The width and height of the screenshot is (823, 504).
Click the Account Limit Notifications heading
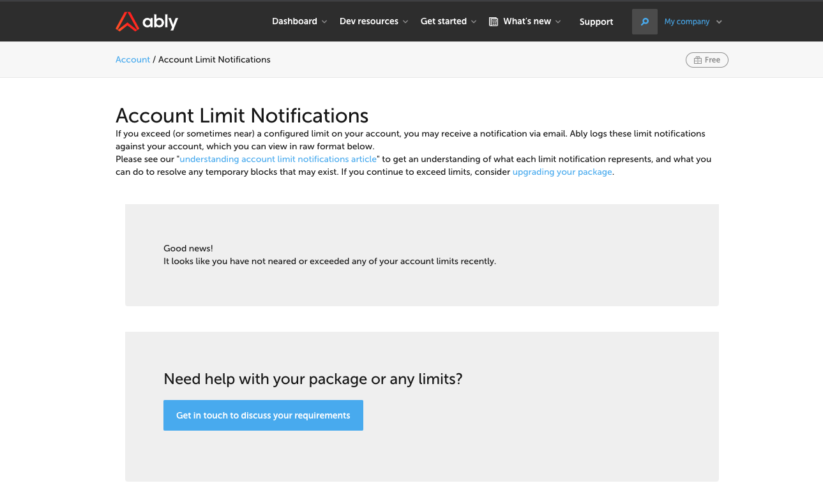pyautogui.click(x=242, y=115)
